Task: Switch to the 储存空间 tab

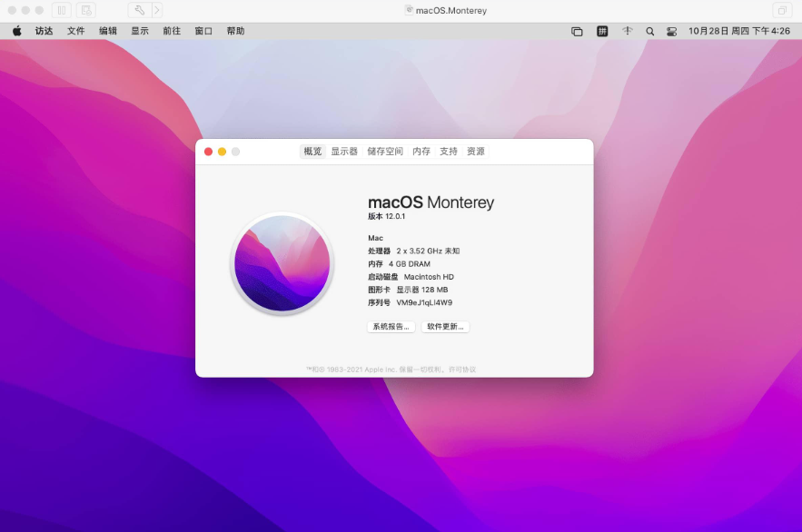Action: pos(385,152)
